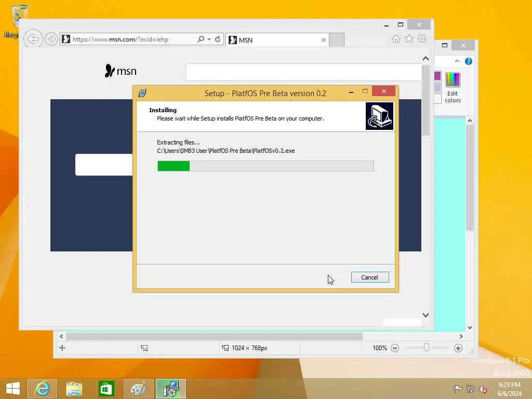Cancel the PlatfOS Pre Beta installation
532x399 pixels.
pyautogui.click(x=370, y=277)
